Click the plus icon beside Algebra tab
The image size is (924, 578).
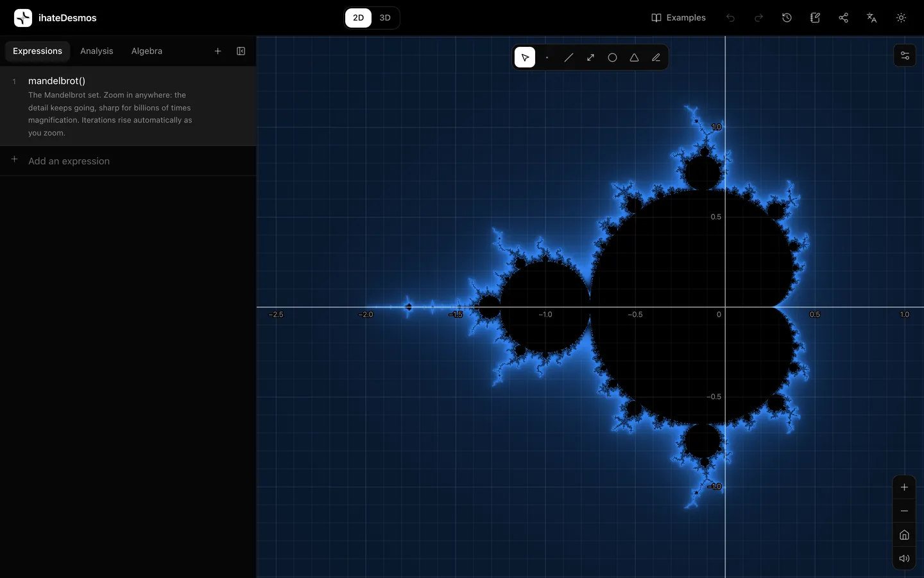tap(218, 51)
